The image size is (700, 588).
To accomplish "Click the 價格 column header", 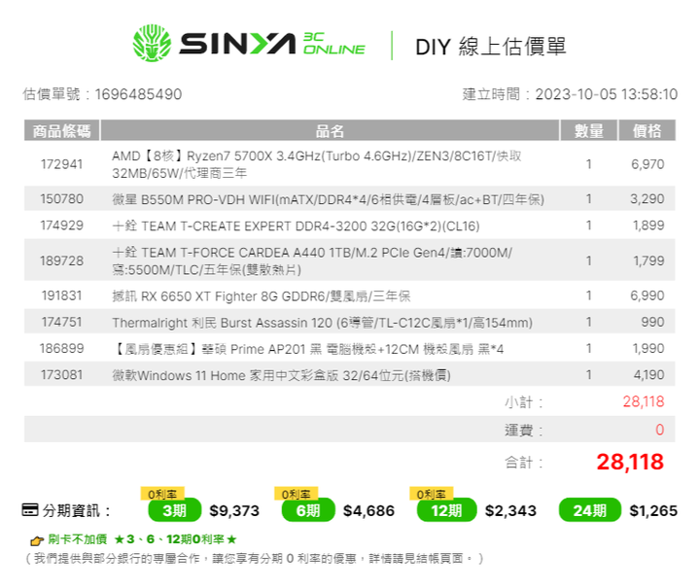I will tap(647, 130).
